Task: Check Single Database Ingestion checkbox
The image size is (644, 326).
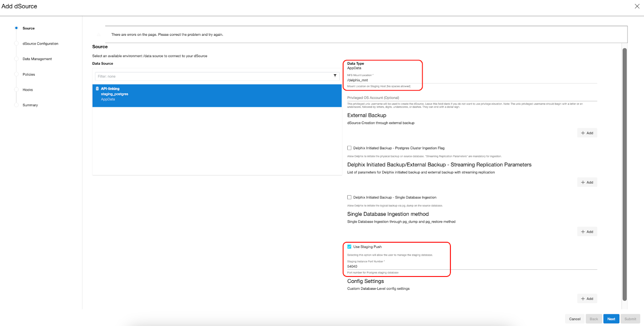Action: coord(349,197)
